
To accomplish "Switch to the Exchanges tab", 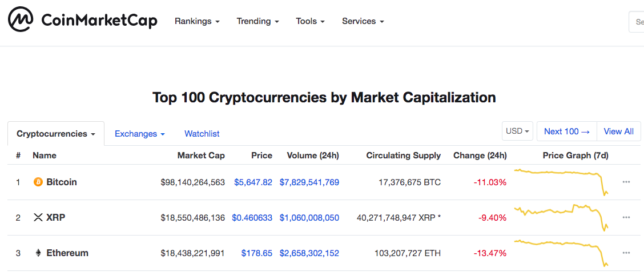I will point(139,134).
